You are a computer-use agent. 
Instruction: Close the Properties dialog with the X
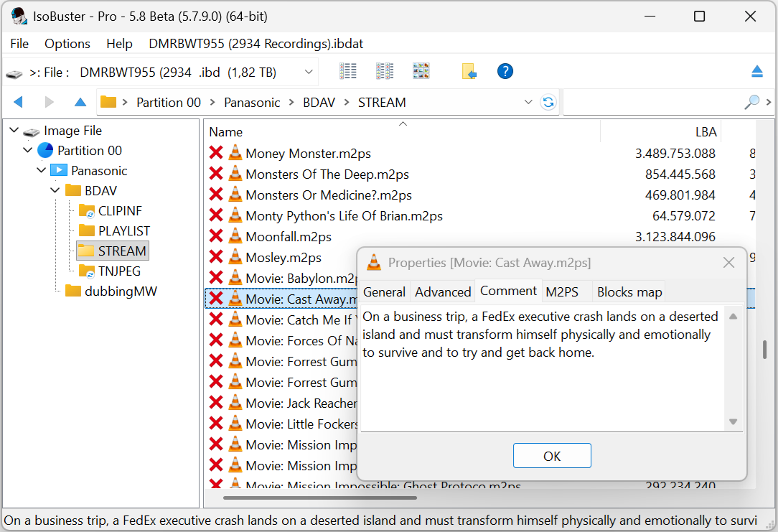pyautogui.click(x=728, y=263)
